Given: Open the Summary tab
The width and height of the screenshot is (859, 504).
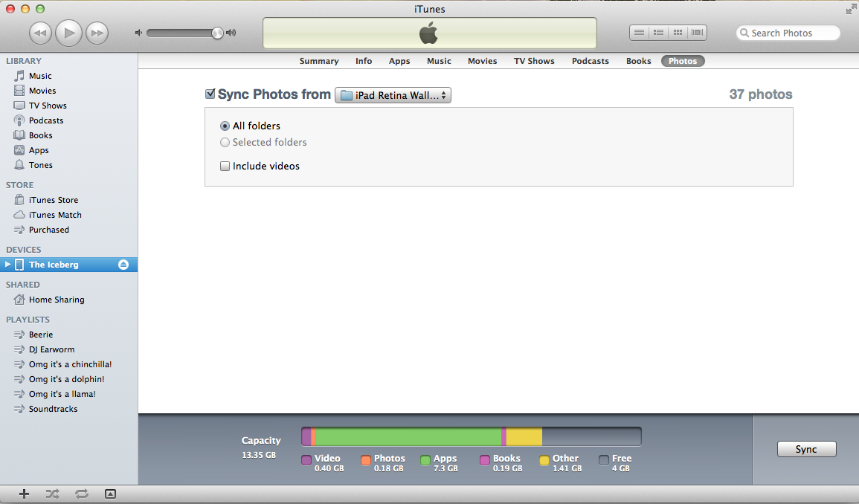Looking at the screenshot, I should [319, 61].
